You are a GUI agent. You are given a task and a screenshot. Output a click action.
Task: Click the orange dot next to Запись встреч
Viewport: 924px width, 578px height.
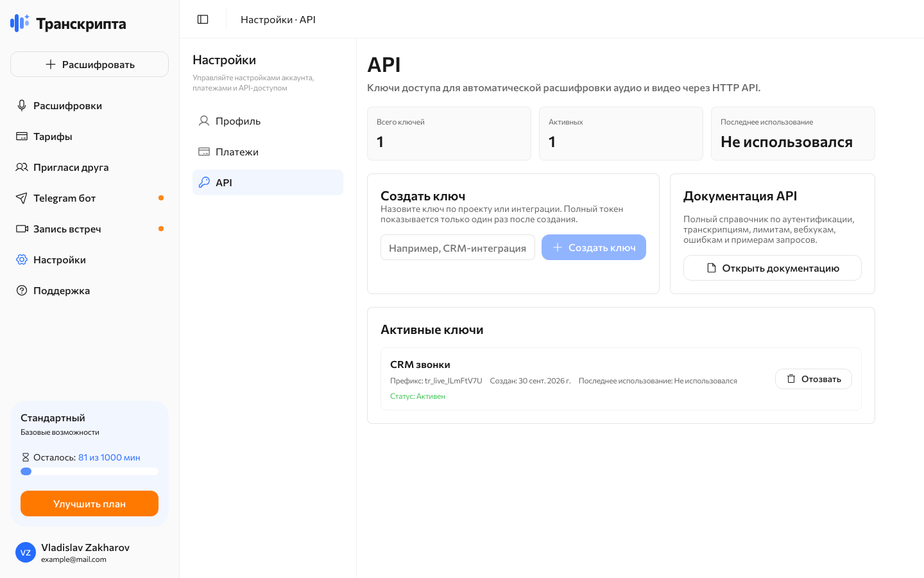point(161,229)
